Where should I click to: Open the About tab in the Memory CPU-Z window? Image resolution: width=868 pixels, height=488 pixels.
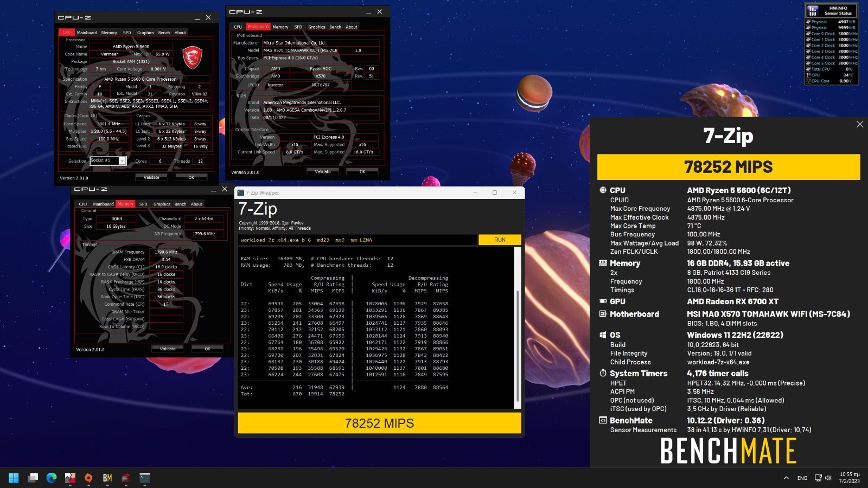point(196,204)
